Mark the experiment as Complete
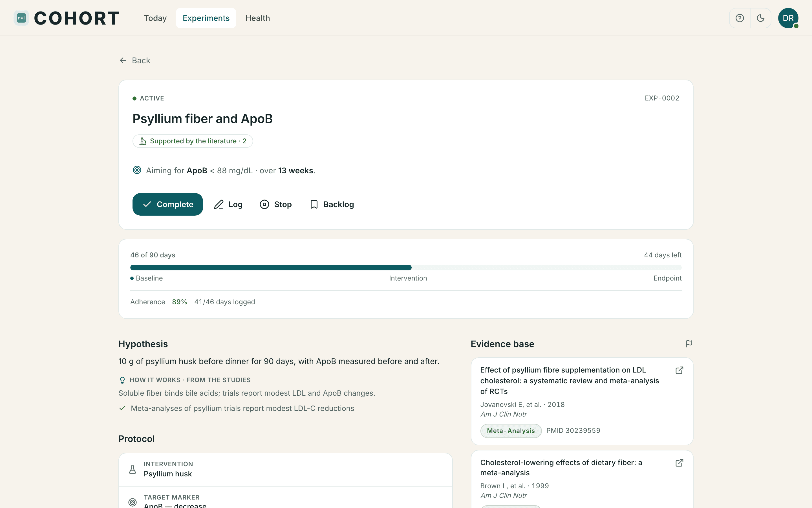 pos(168,204)
